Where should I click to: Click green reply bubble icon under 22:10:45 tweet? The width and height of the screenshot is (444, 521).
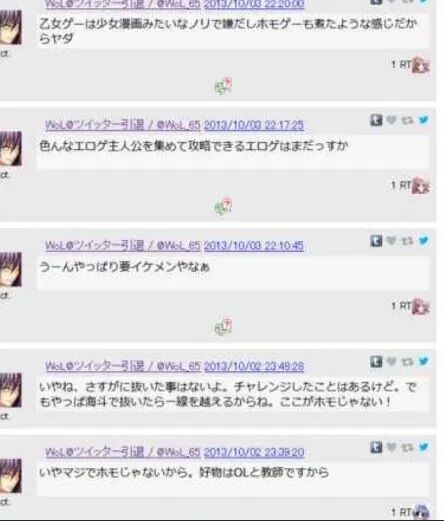click(x=223, y=327)
